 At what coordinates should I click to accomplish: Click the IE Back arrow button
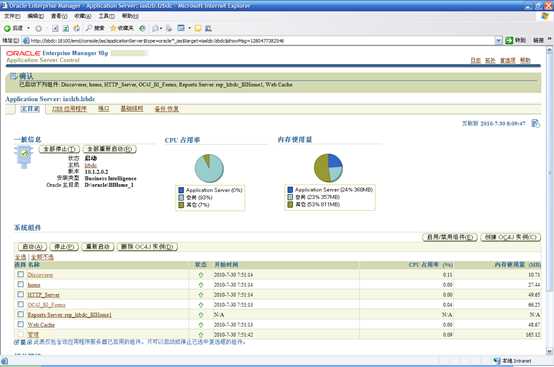click(13, 28)
